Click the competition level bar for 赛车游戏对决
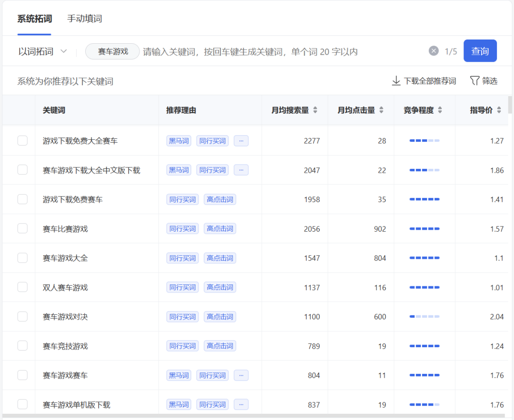 (x=425, y=316)
